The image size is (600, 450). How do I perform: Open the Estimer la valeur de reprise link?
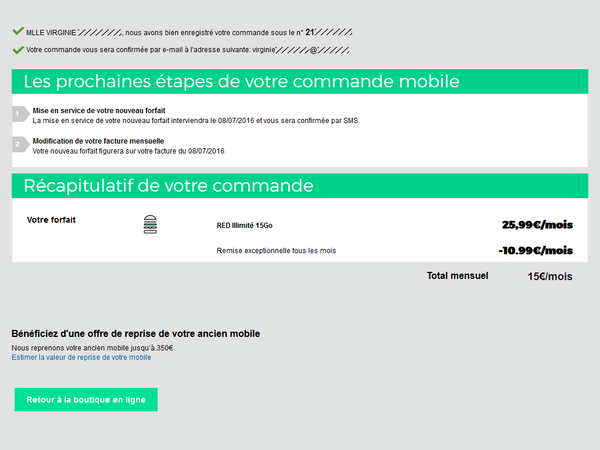coord(81,357)
